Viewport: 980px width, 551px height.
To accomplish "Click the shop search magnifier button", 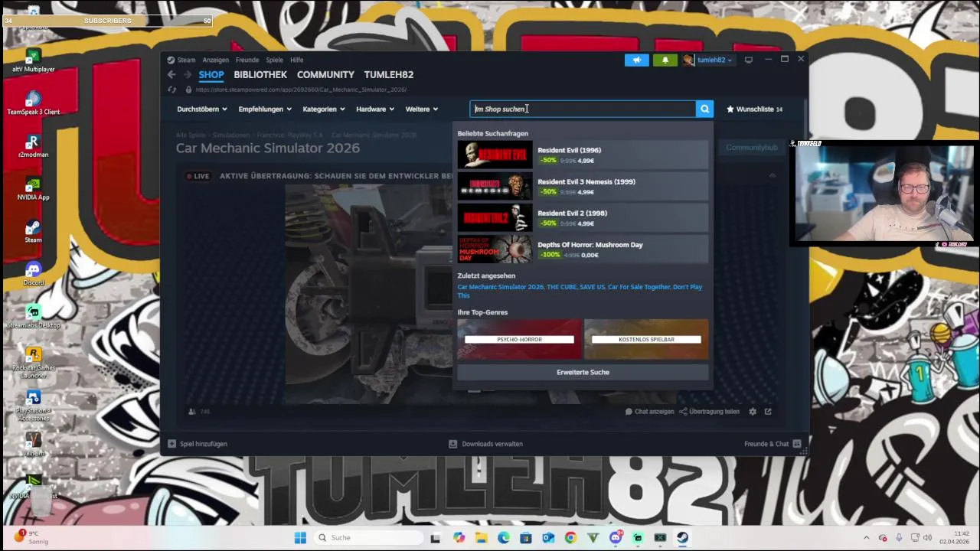I will (x=704, y=109).
